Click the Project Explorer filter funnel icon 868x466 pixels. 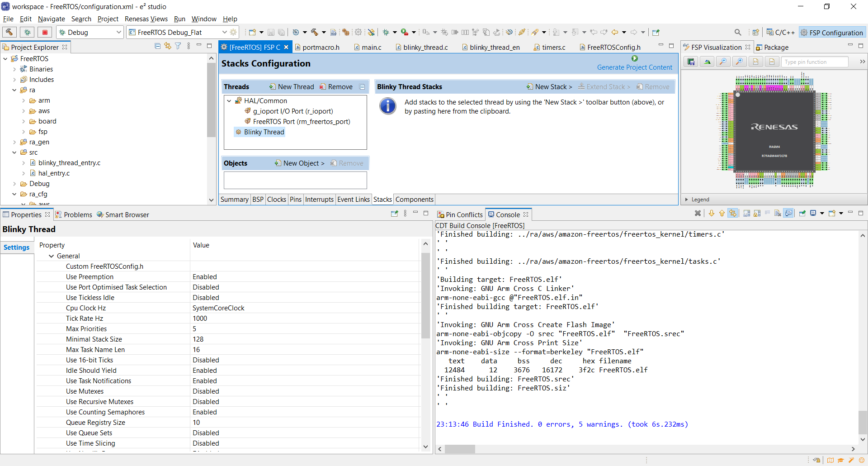(x=178, y=46)
